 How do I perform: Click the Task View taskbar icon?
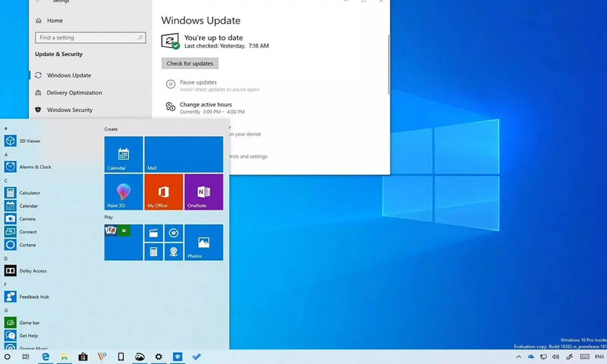[x=26, y=357]
